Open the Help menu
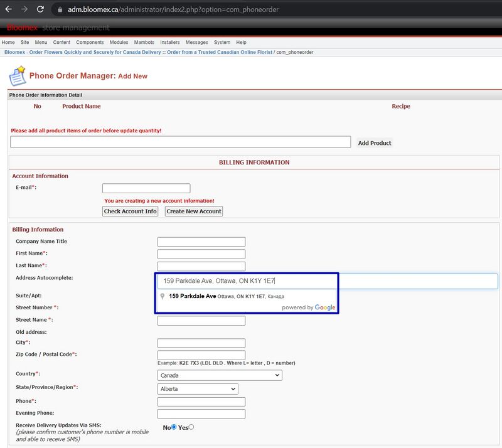 [x=242, y=42]
